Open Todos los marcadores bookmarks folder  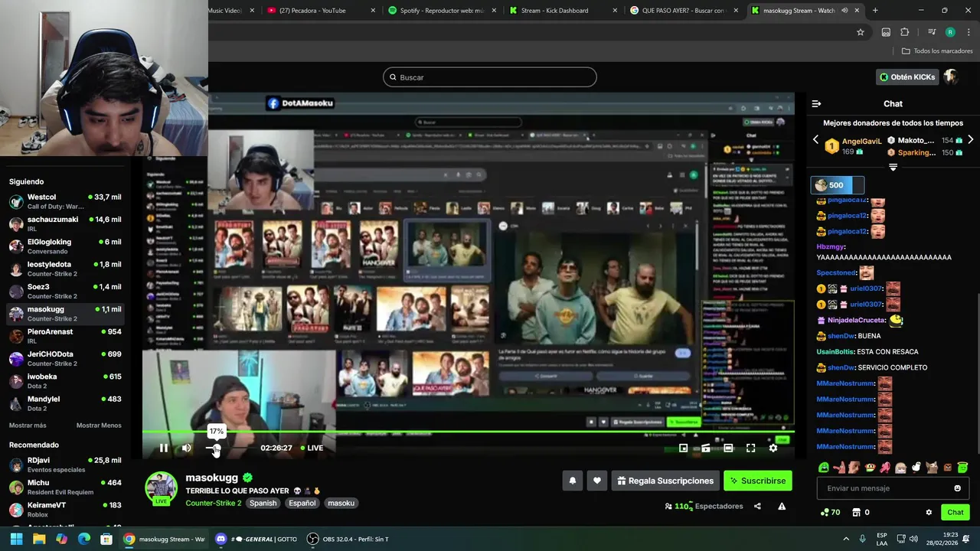[937, 51]
